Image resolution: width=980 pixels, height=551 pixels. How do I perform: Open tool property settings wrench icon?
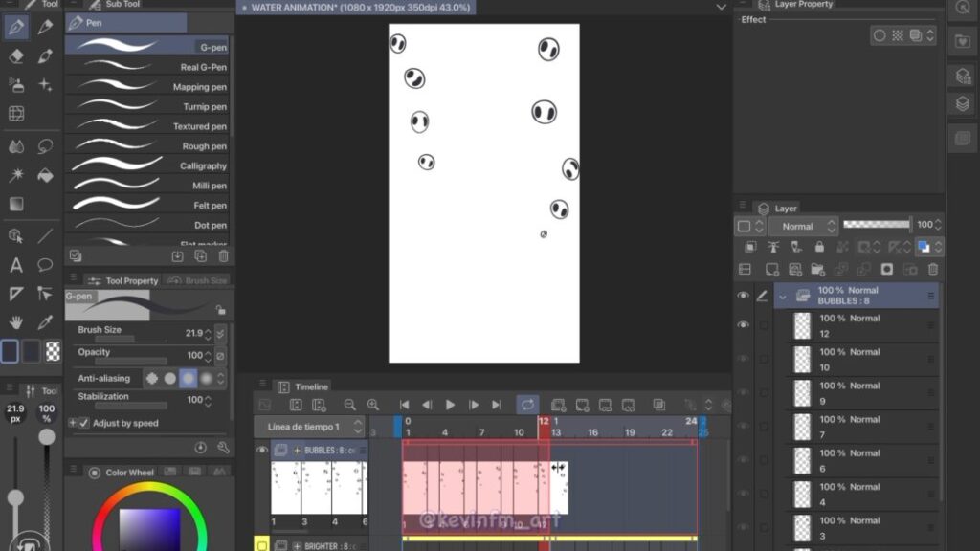223,448
